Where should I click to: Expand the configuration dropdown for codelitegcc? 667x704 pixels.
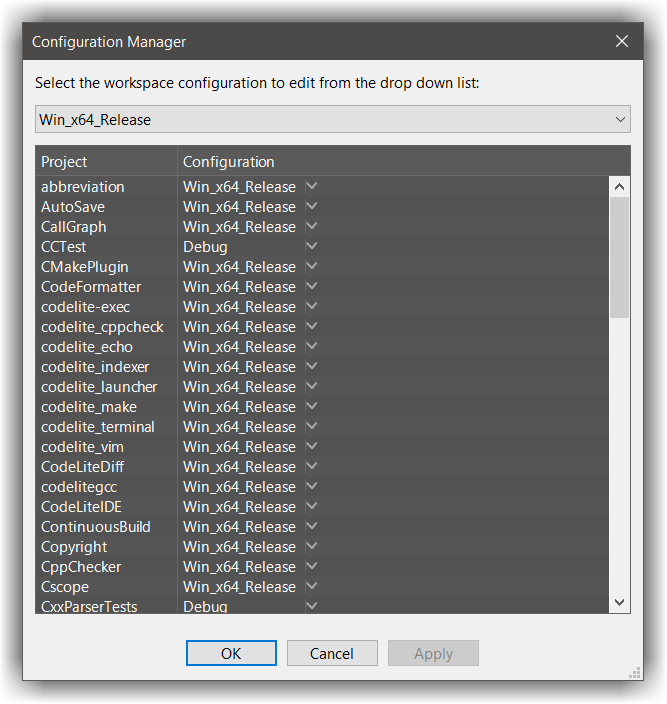click(x=312, y=486)
